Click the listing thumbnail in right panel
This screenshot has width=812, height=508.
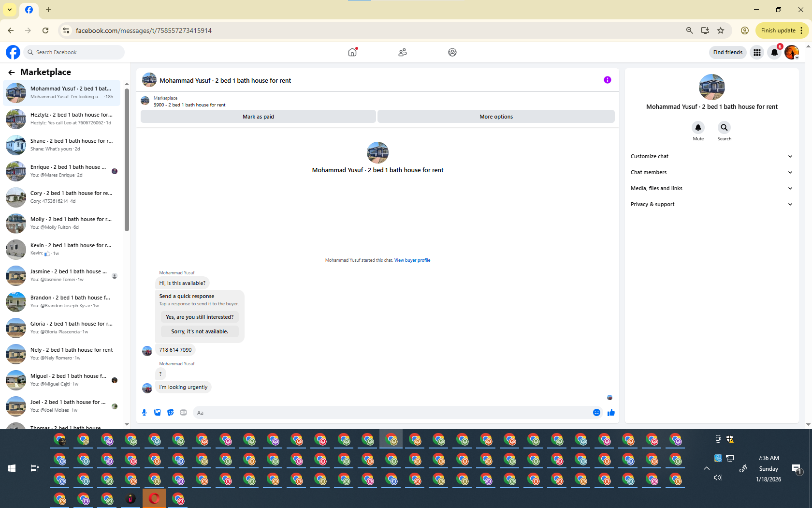tap(711, 87)
